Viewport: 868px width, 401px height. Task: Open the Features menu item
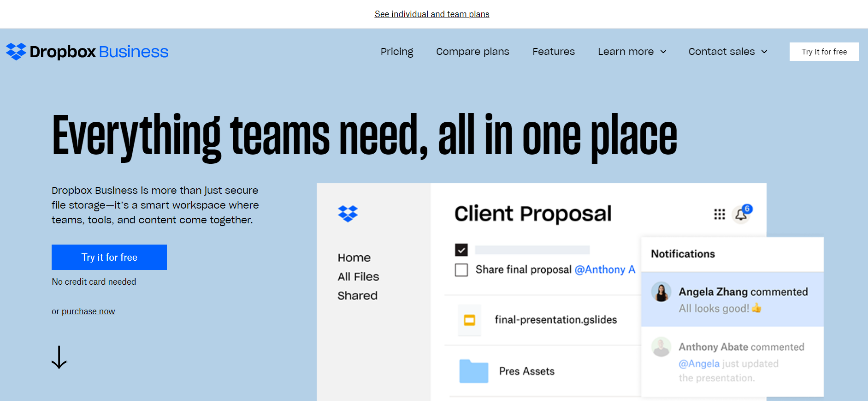coord(554,52)
